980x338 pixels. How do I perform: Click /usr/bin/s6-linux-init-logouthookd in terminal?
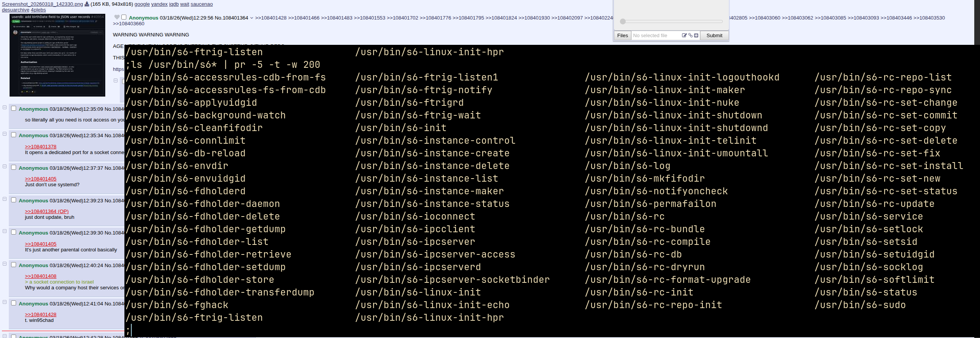(682, 77)
